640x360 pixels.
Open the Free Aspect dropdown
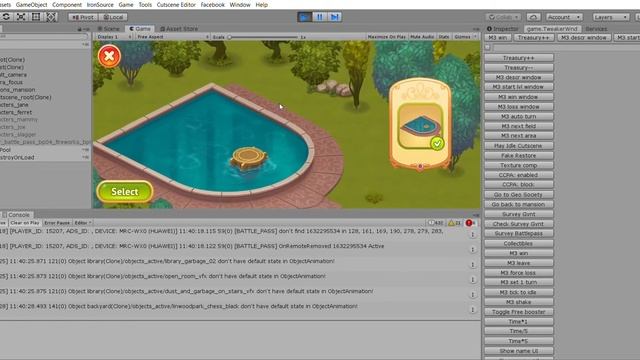point(172,37)
